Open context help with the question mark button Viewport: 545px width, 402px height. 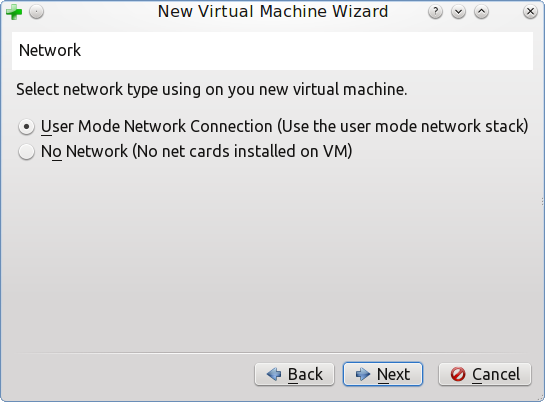pyautogui.click(x=436, y=12)
